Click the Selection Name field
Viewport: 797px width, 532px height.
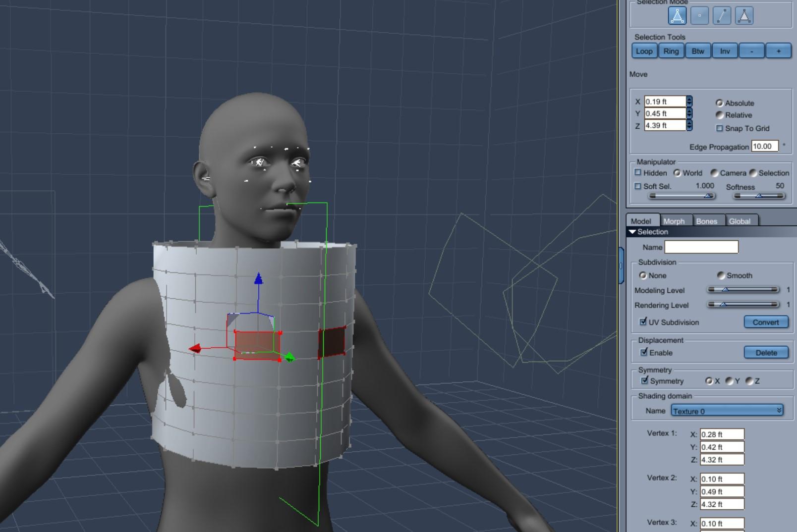point(701,247)
